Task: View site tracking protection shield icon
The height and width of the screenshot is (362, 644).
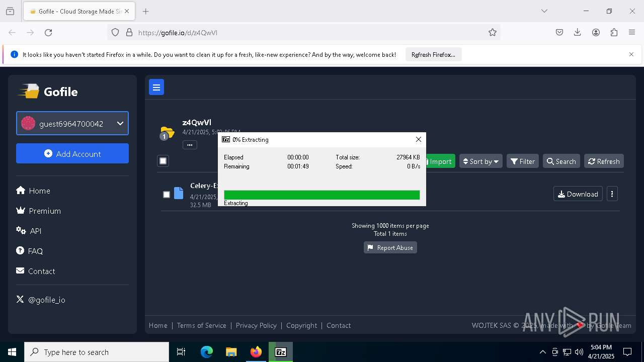Action: [x=115, y=32]
